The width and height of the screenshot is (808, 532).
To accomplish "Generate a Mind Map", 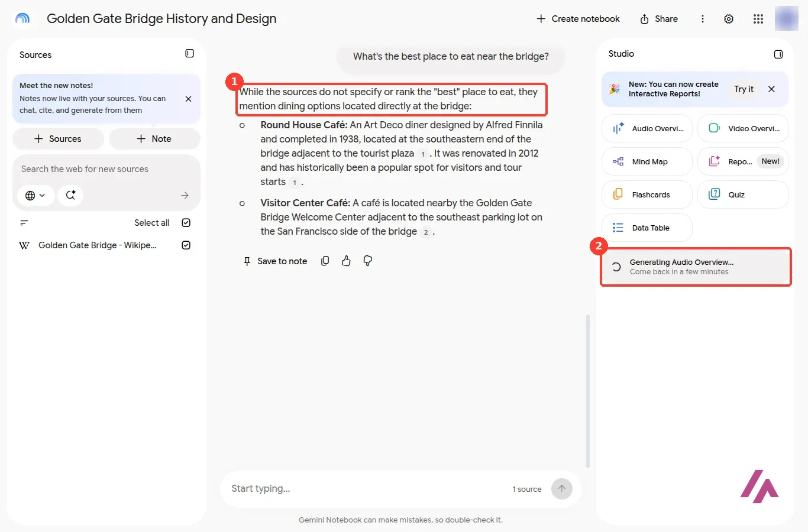I will pyautogui.click(x=647, y=161).
